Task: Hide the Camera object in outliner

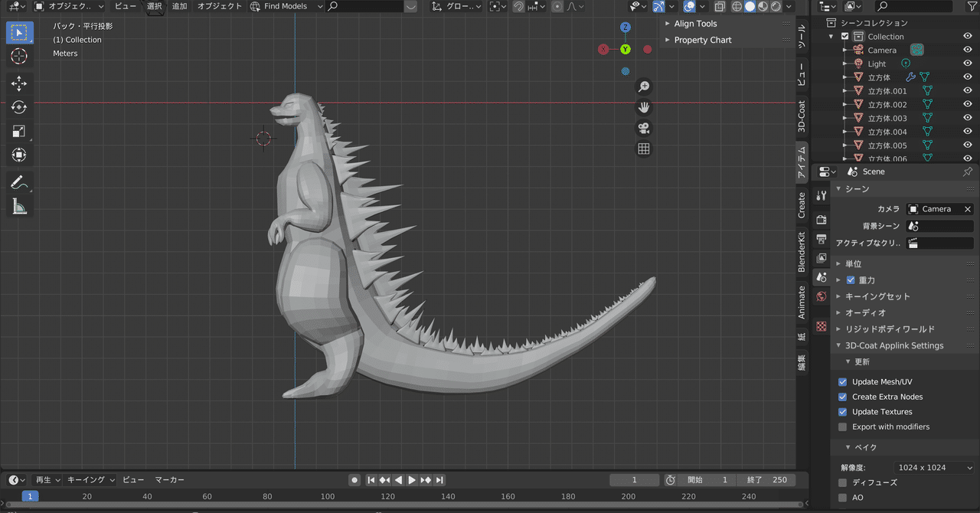Action: pyautogui.click(x=968, y=50)
